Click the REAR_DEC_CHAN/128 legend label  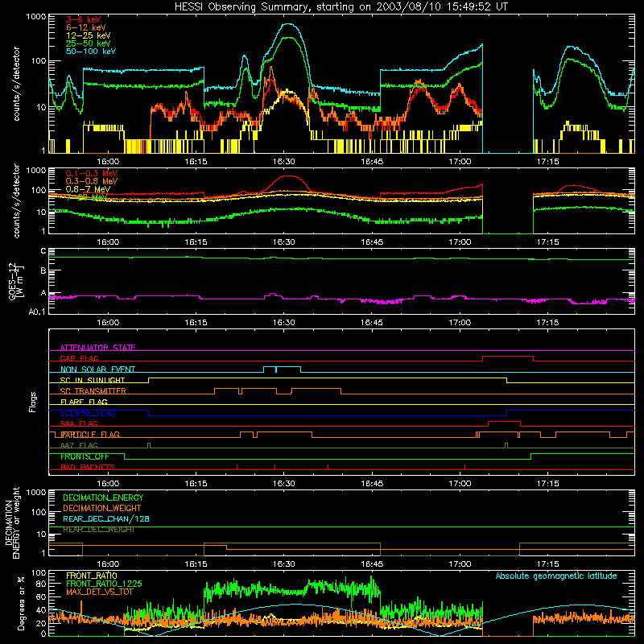106,518
